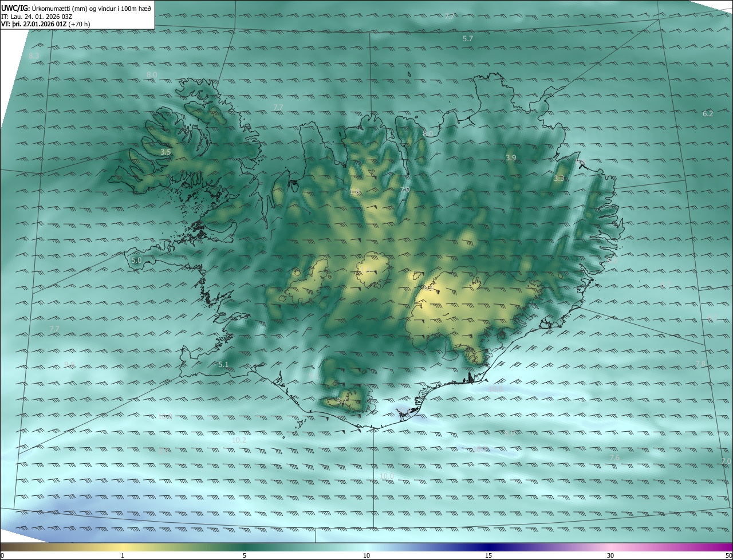This screenshot has width=733, height=560.
Task: Click the colour scale tick label 30
Action: coord(610,555)
